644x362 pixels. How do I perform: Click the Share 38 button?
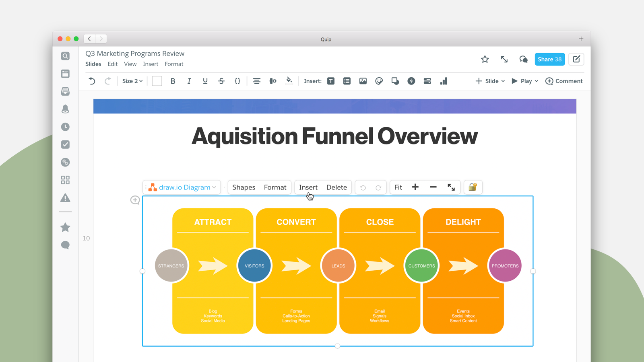click(x=549, y=60)
